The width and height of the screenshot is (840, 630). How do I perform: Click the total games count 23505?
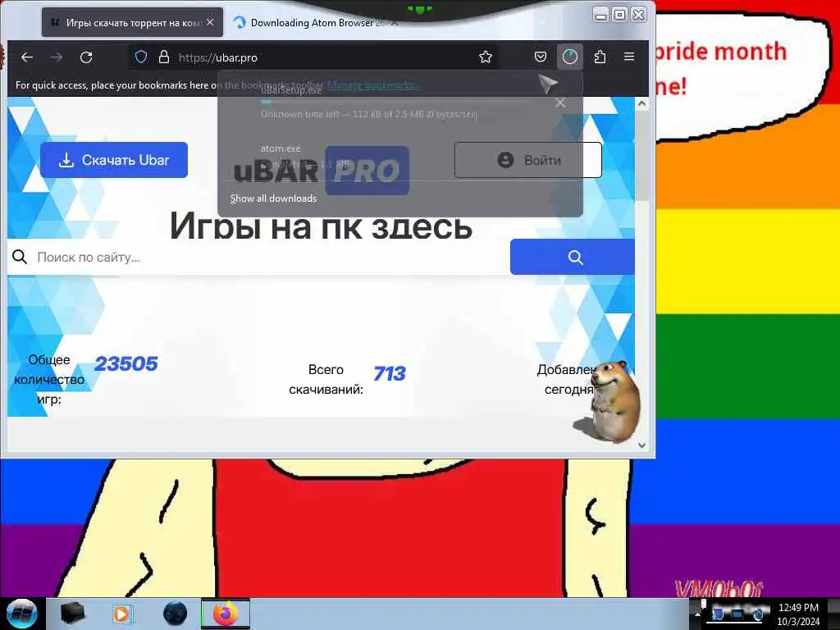tap(126, 363)
